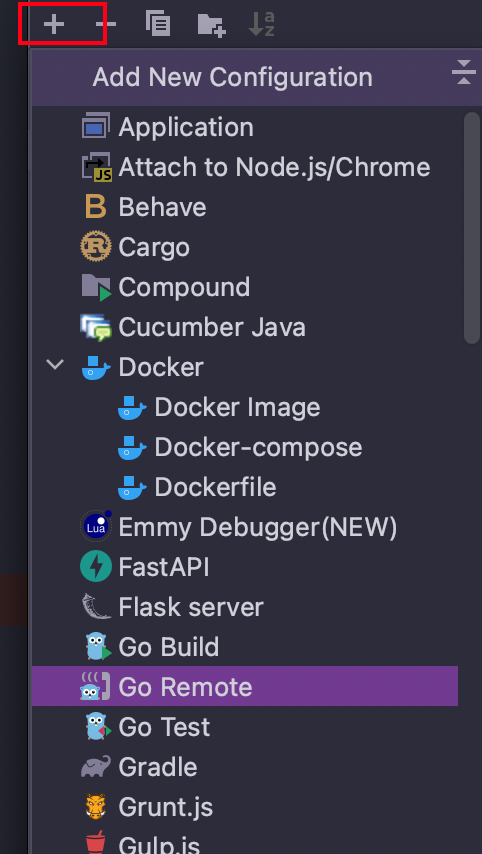
Task: Click the minus Remove Configuration icon
Action: (106, 25)
